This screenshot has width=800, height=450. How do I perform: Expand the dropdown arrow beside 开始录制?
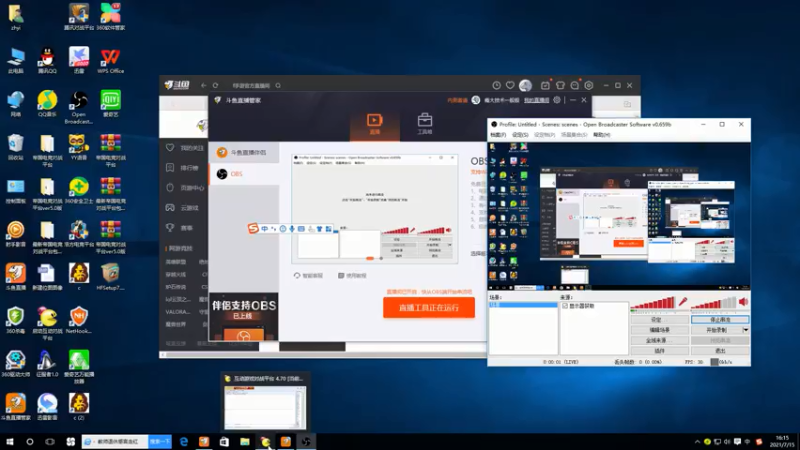[x=746, y=330]
